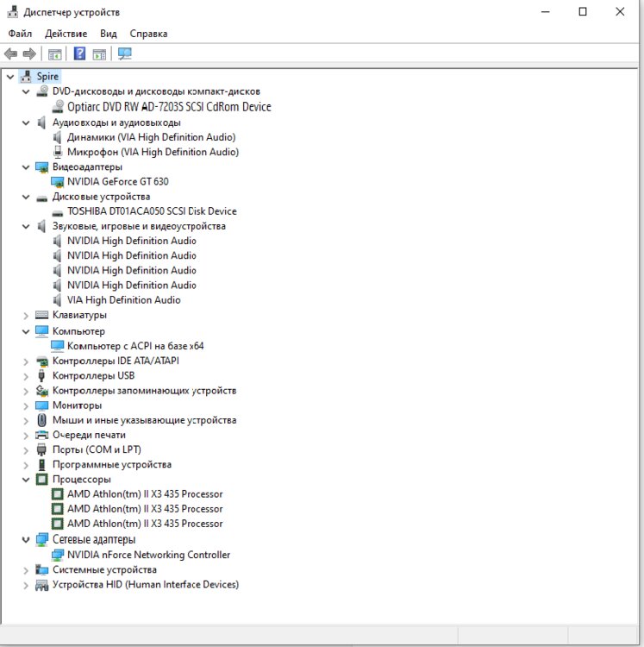
Task: Open the Файл menu
Action: pos(20,34)
